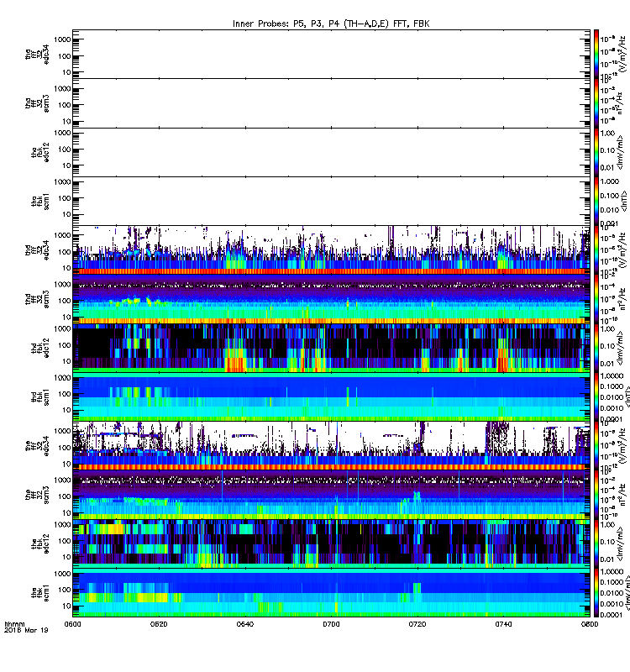Click the color bar beside the fff scm3 panel
The width and height of the screenshot is (630, 672).
pyautogui.click(x=596, y=495)
